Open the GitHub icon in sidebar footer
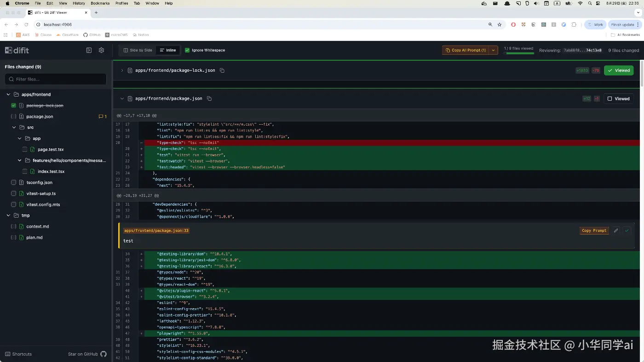Screen dimensions: 644x362 click(103, 354)
